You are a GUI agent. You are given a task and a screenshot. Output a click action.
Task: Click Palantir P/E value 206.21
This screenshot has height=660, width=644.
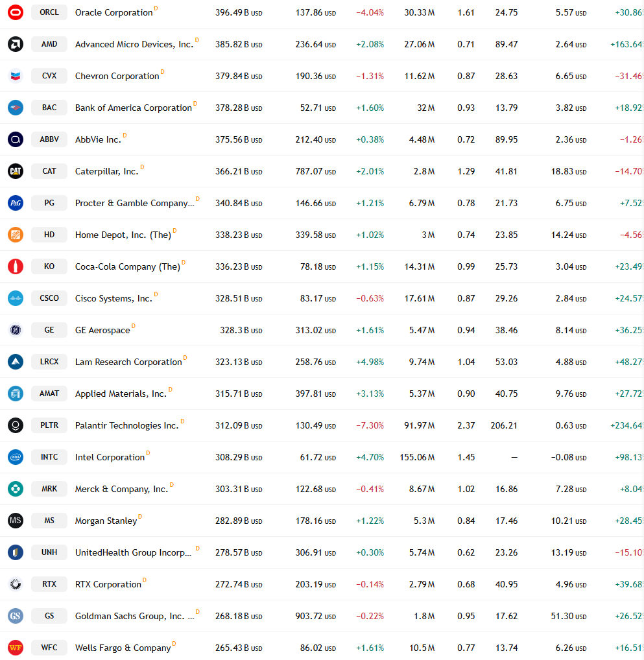[504, 425]
